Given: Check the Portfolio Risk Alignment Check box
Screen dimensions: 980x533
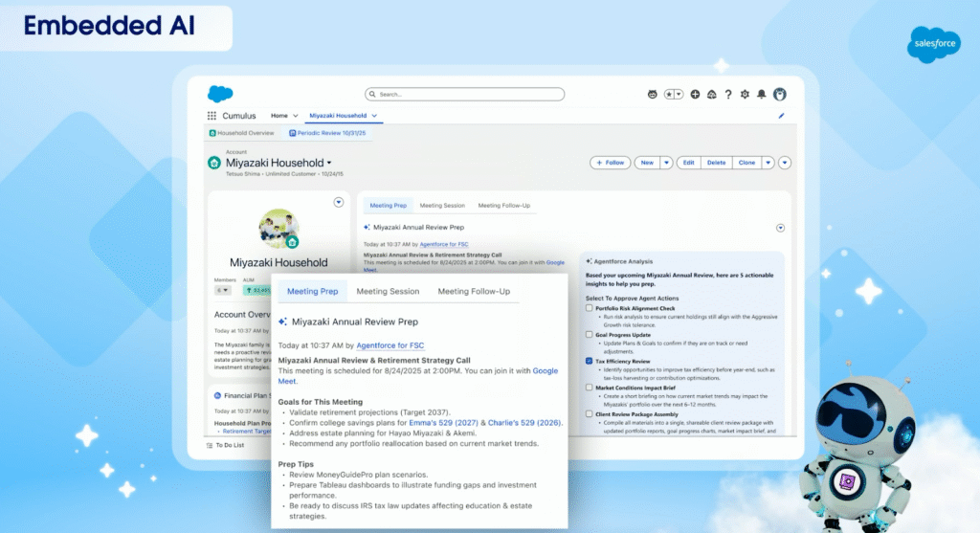Looking at the screenshot, I should click(x=589, y=309).
